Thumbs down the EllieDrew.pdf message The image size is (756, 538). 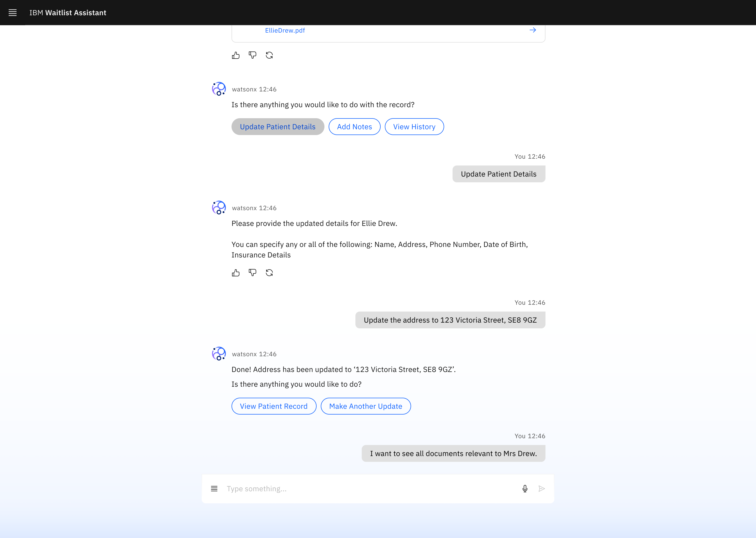pos(253,55)
